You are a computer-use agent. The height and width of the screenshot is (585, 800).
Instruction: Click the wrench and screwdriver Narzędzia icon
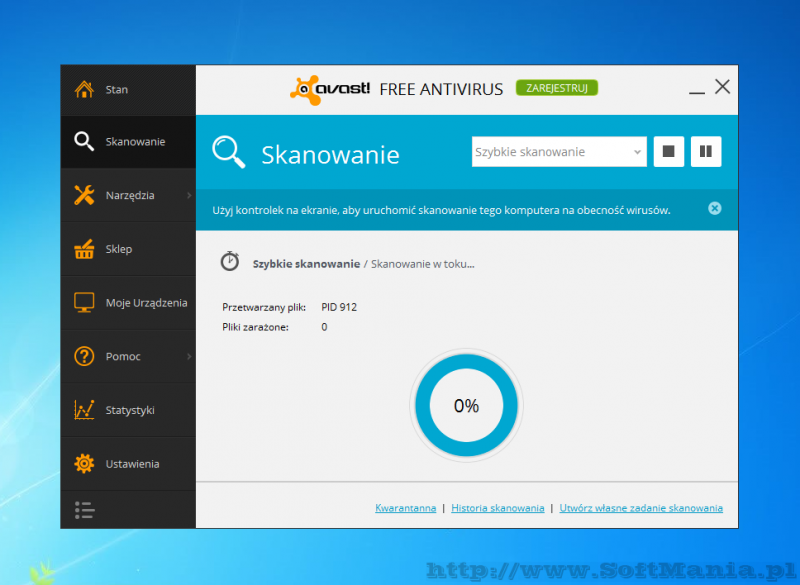point(84,195)
